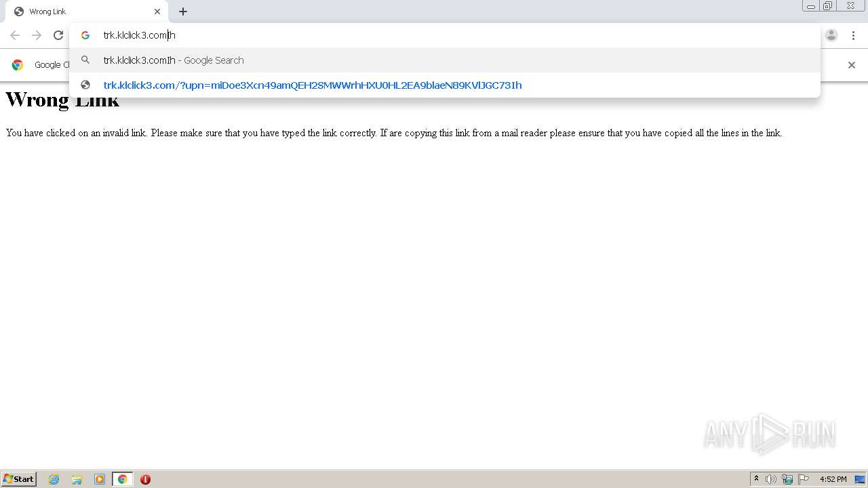This screenshot has width=868, height=488.
Task: Open a new tab with the plus button
Action: 183,12
